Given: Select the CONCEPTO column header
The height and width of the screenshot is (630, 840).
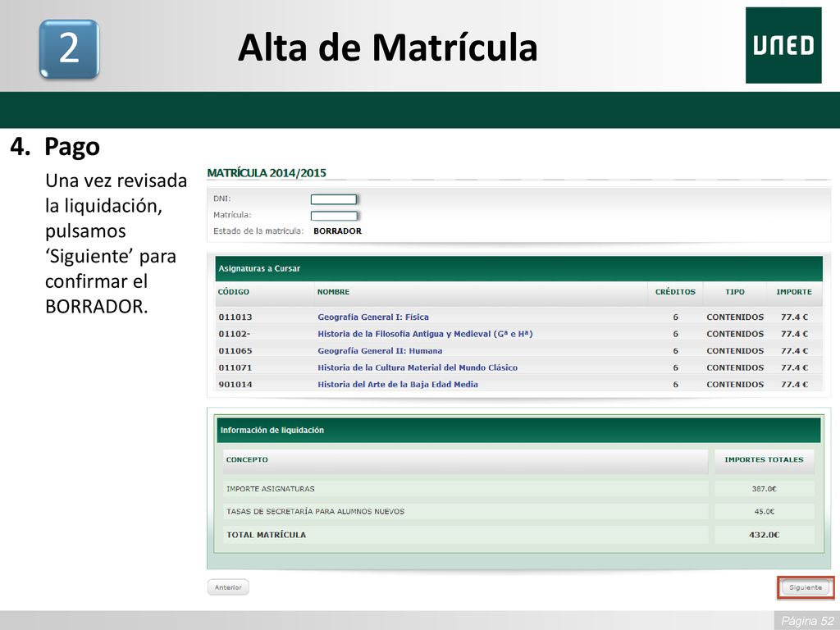Looking at the screenshot, I should 247,459.
